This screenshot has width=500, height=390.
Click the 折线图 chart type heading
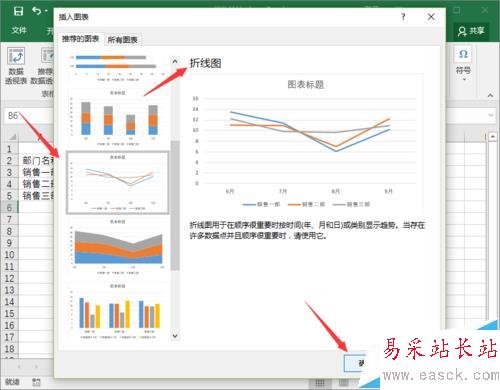coord(205,63)
